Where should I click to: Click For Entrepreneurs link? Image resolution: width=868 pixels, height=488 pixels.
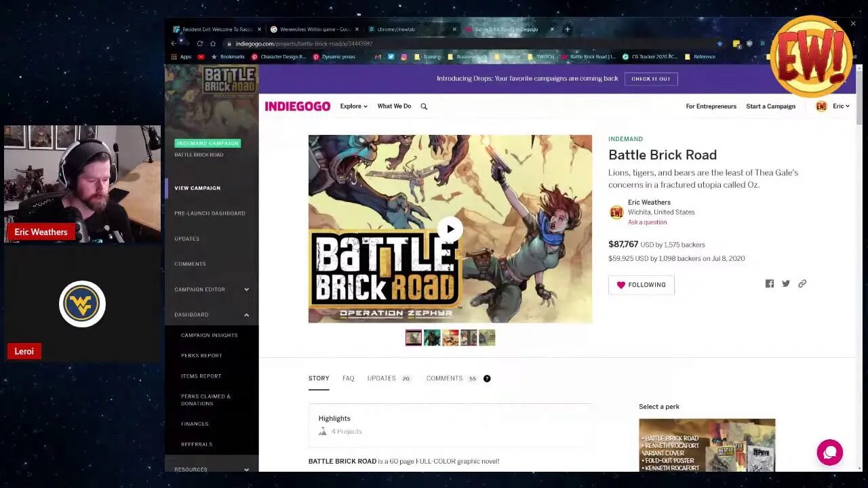pyautogui.click(x=711, y=106)
